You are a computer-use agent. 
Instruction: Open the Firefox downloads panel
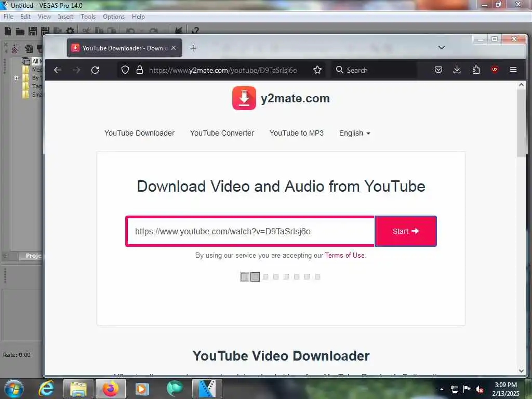457,70
